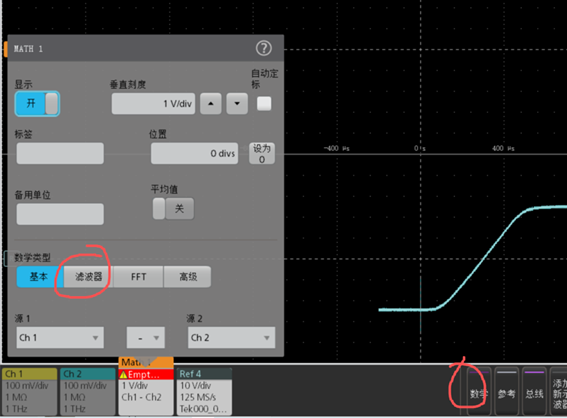This screenshot has height=418, width=567.
Task: Turn on the averaging 关 toggle
Action: pyautogui.click(x=173, y=209)
